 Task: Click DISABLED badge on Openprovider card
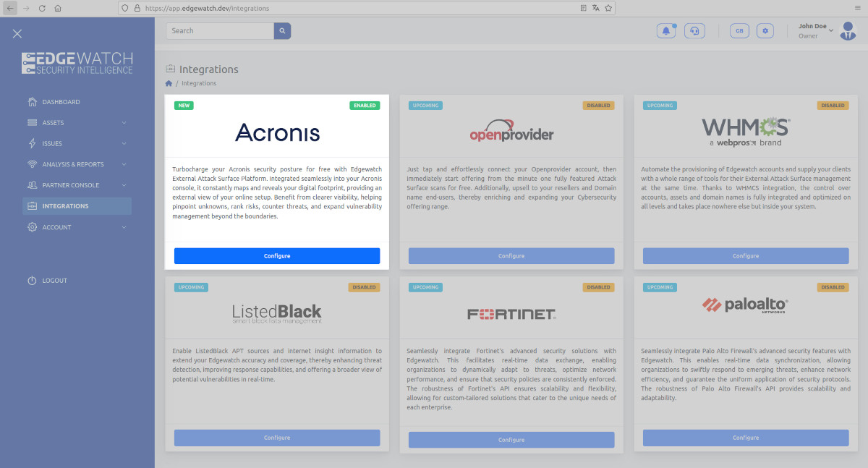(x=599, y=106)
